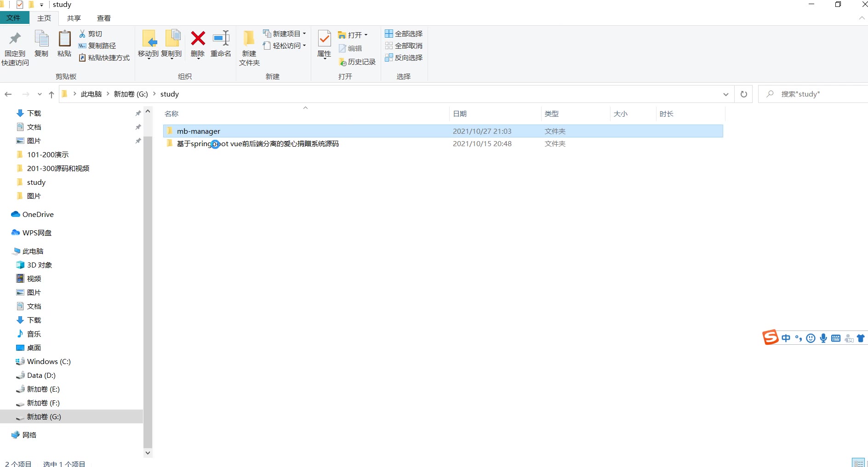The width and height of the screenshot is (868, 467).
Task: Expand the Open button dropdown arrow
Action: point(366,35)
